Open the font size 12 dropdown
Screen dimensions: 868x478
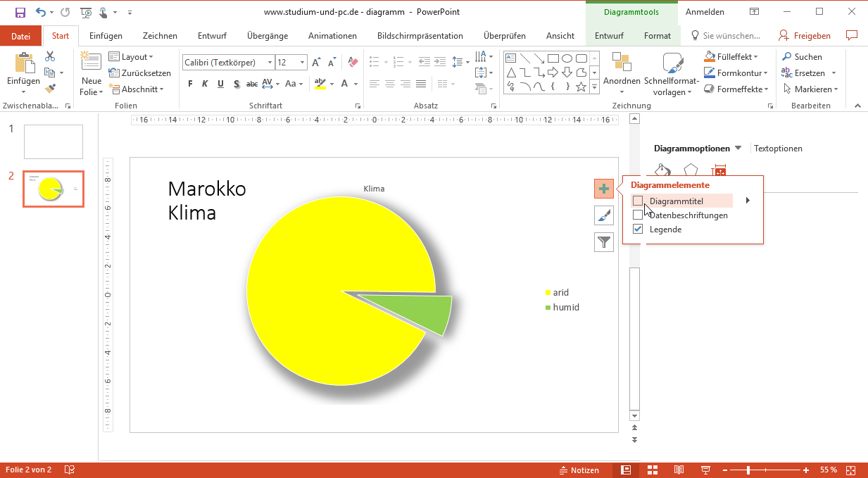303,63
